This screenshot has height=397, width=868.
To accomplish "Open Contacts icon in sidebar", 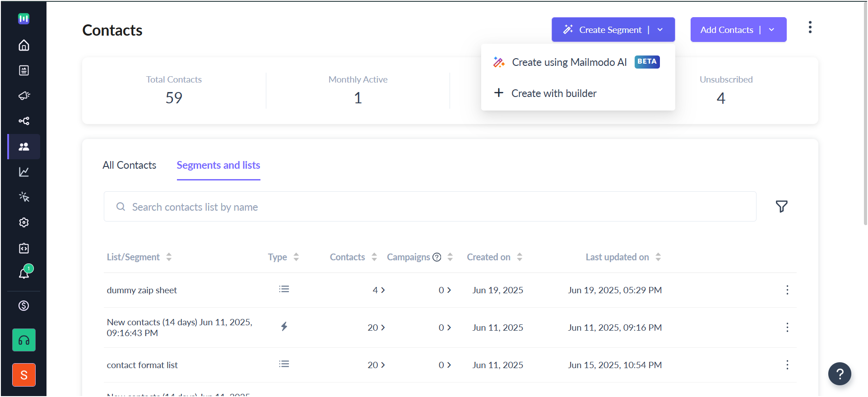I will pyautogui.click(x=24, y=147).
